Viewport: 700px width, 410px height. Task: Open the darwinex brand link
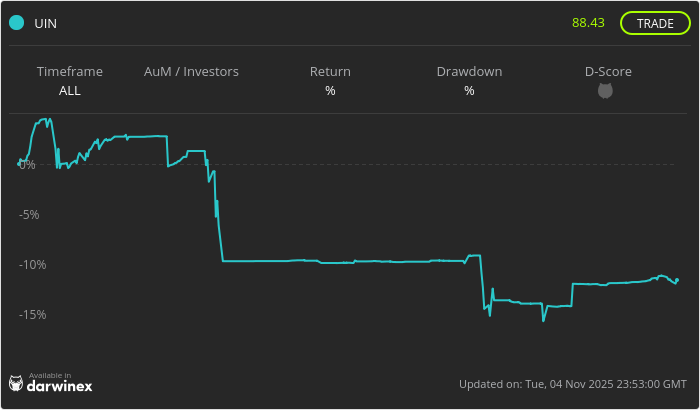click(59, 386)
